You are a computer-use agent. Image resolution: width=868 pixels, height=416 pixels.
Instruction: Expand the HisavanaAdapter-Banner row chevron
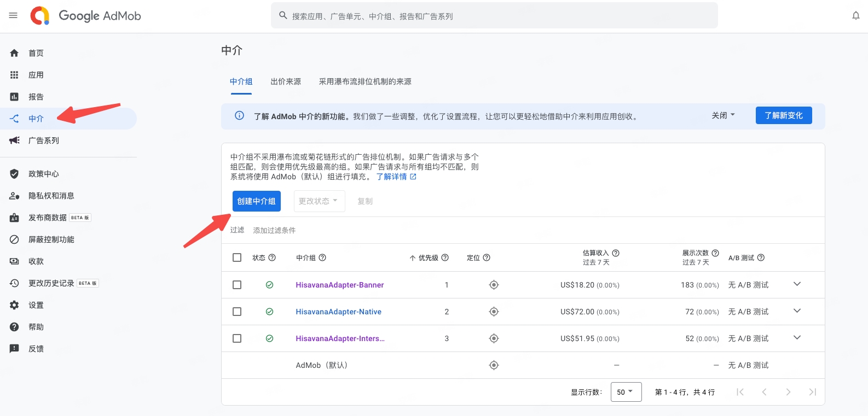797,284
